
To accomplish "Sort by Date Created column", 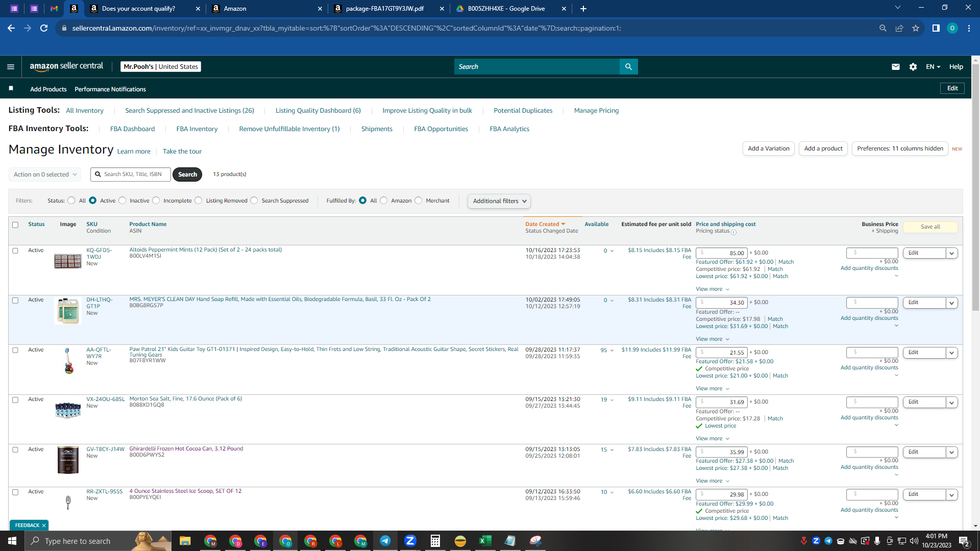I will pos(545,224).
